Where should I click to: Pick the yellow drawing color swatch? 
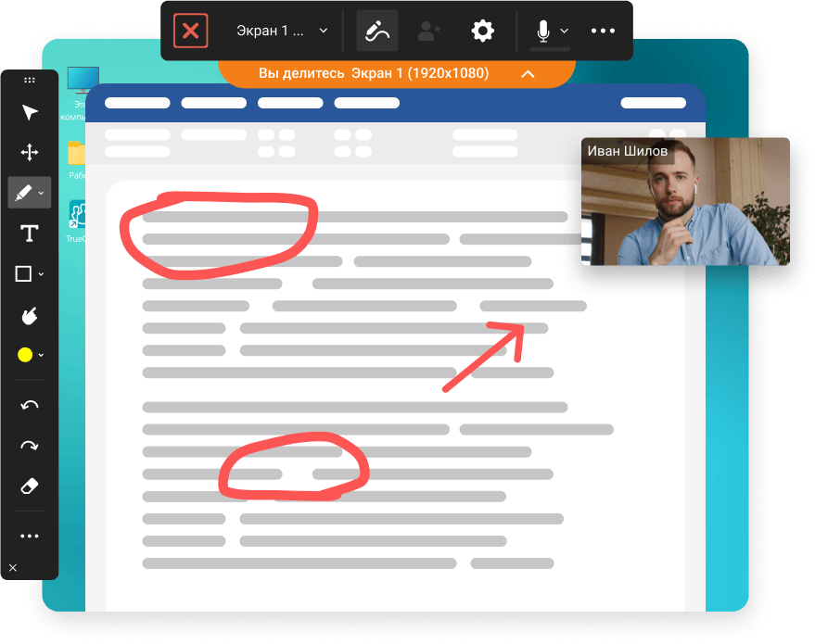pyautogui.click(x=24, y=355)
